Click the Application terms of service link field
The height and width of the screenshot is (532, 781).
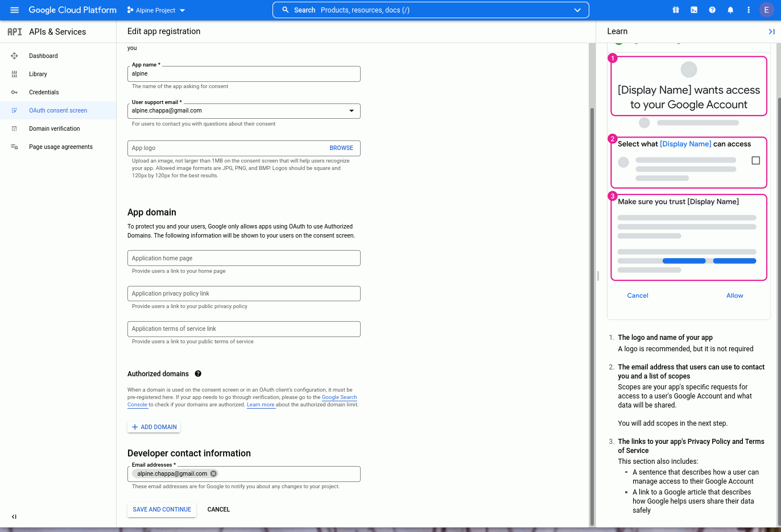pos(244,329)
